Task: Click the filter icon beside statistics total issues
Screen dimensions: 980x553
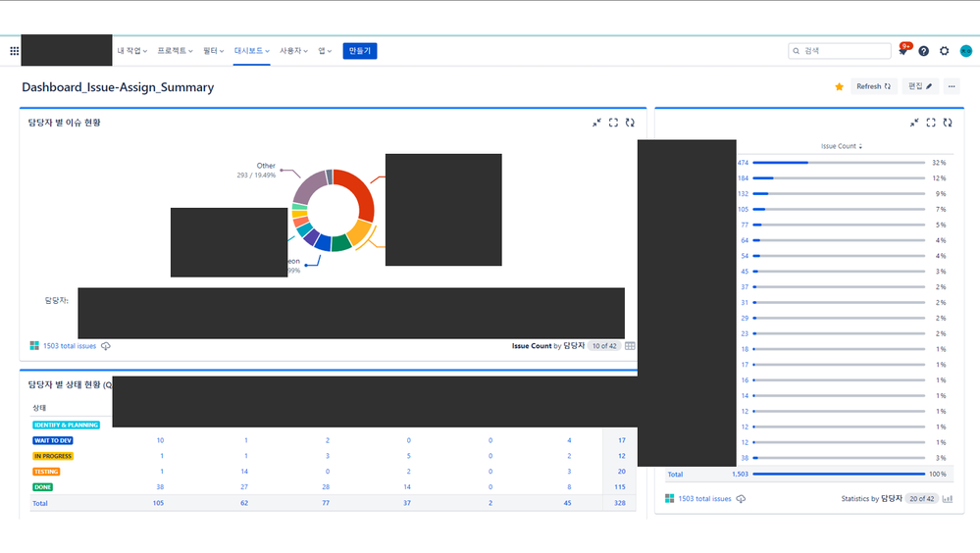Action: click(669, 499)
